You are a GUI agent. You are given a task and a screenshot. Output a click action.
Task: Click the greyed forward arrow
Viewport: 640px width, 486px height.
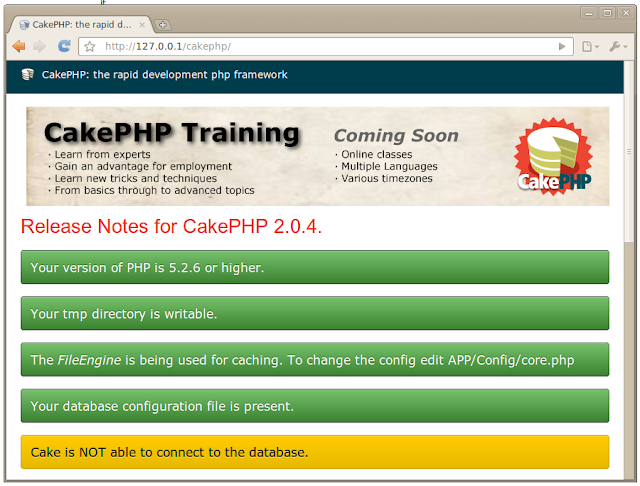40,46
